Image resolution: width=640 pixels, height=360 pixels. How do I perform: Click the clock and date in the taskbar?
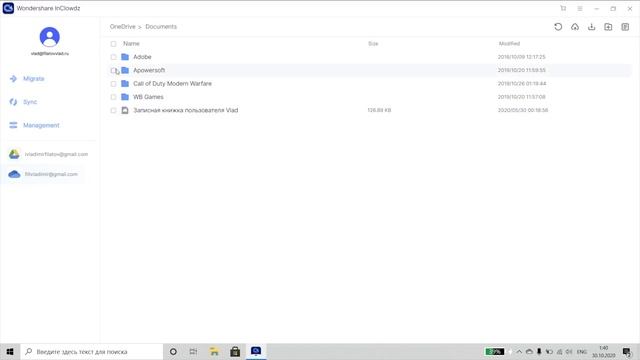604,351
